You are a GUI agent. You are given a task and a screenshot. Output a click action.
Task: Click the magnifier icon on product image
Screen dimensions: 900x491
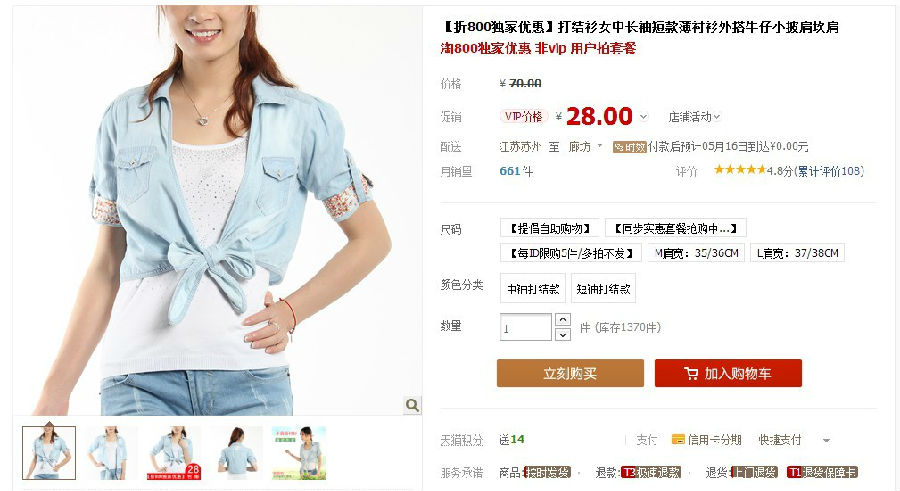pos(412,405)
